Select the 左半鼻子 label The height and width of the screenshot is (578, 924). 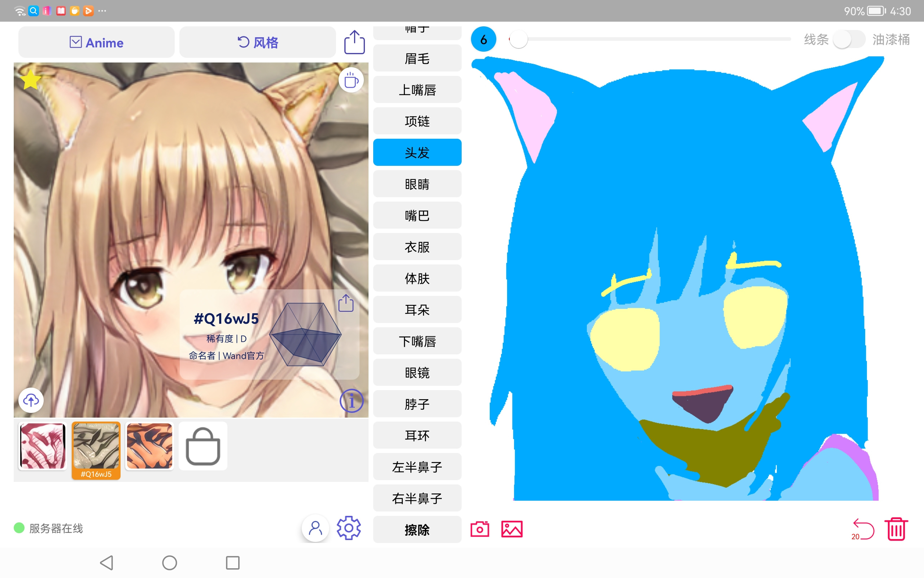pyautogui.click(x=417, y=466)
